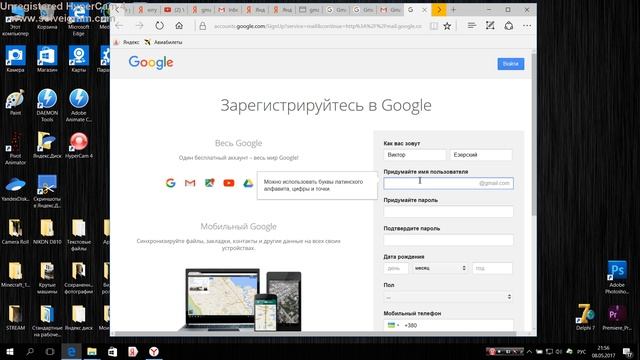Open the month (месяц) dropdown
The image size is (640, 360).
[x=440, y=268]
